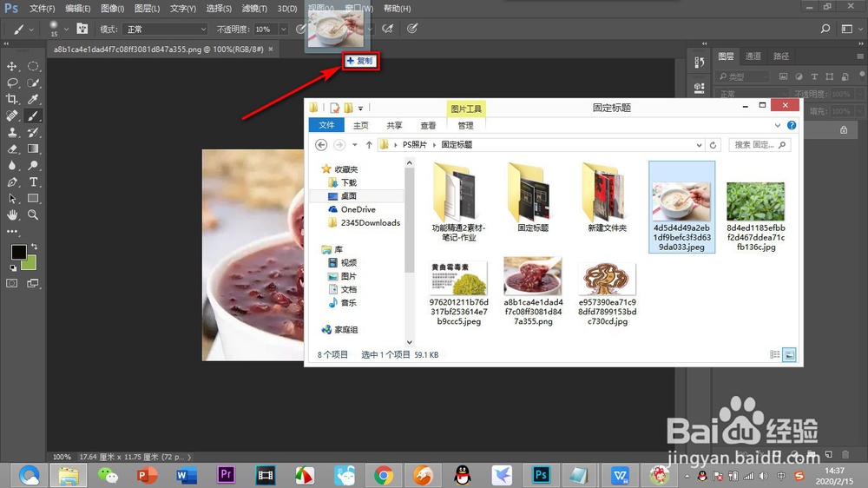This screenshot has height=488, width=868.
Task: Select the Clone Stamp tool
Action: 11,132
